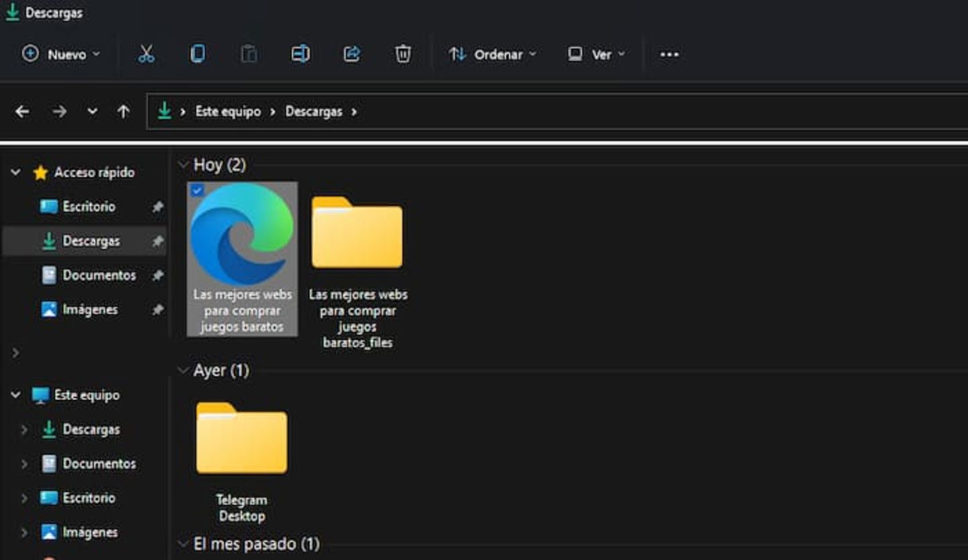Screen dimensions: 968x560
Task: Open Escritorio under Este equipo
Action: click(x=89, y=498)
